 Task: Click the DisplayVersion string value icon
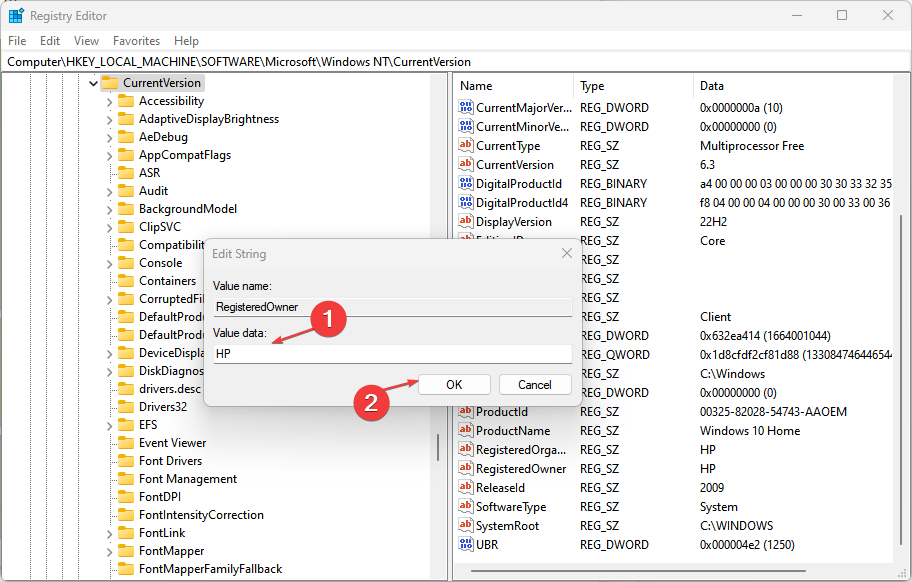pyautogui.click(x=465, y=221)
